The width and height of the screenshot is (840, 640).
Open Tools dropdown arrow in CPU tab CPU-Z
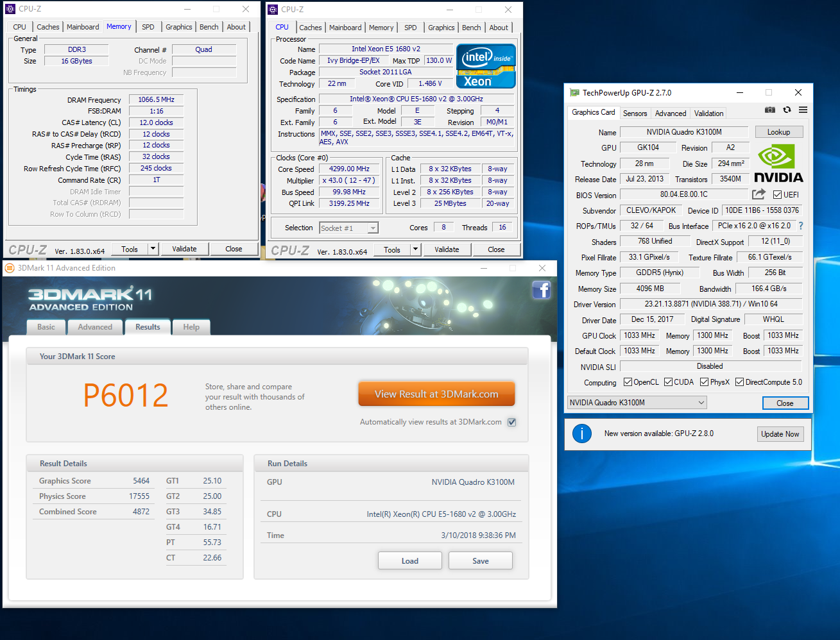coord(415,249)
